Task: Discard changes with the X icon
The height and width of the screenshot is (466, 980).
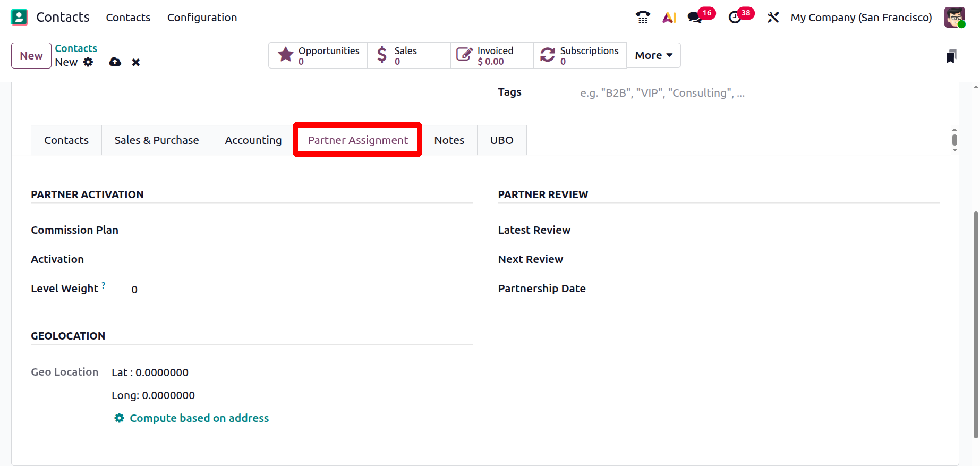Action: (136, 62)
